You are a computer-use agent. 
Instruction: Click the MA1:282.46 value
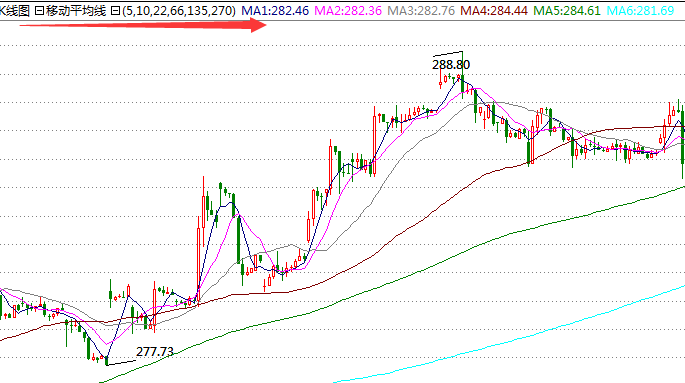pos(275,10)
